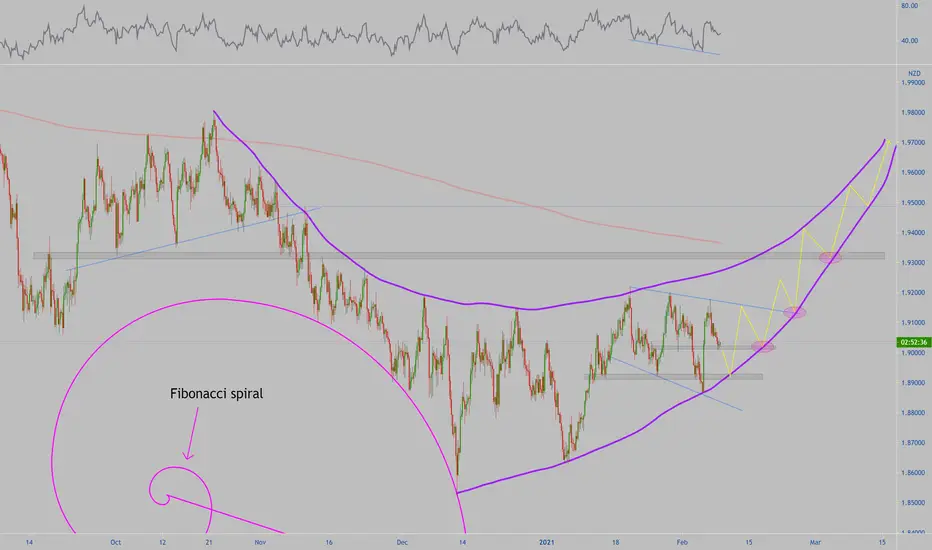Image resolution: width=932 pixels, height=550 pixels.
Task: Click the 18 date label on time axis
Action: coord(615,542)
